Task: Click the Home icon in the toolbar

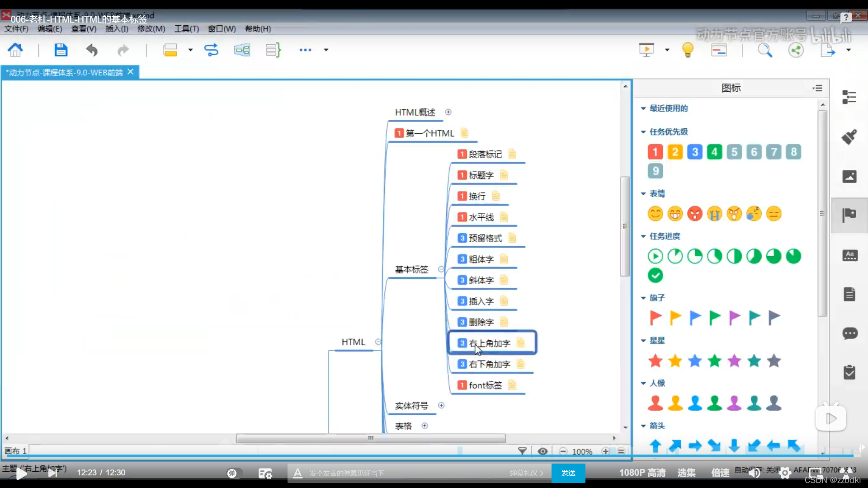Action: [15, 50]
